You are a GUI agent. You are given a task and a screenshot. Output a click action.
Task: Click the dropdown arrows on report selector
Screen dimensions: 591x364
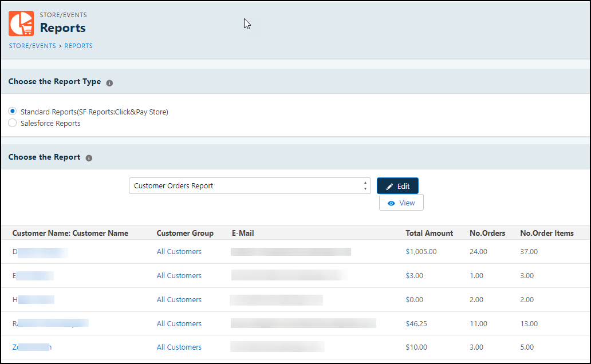(365, 186)
